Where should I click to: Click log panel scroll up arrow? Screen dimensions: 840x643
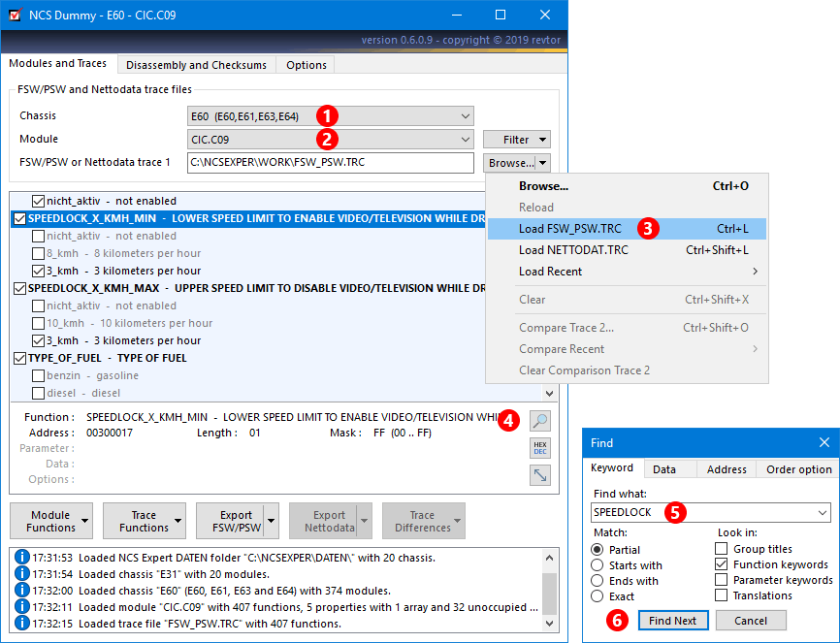click(x=549, y=558)
